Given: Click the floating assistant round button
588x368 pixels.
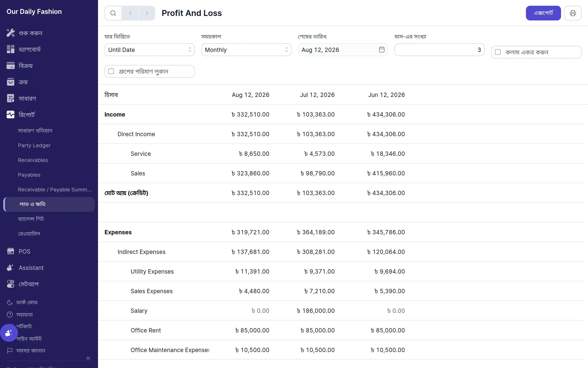Looking at the screenshot, I should (9, 333).
